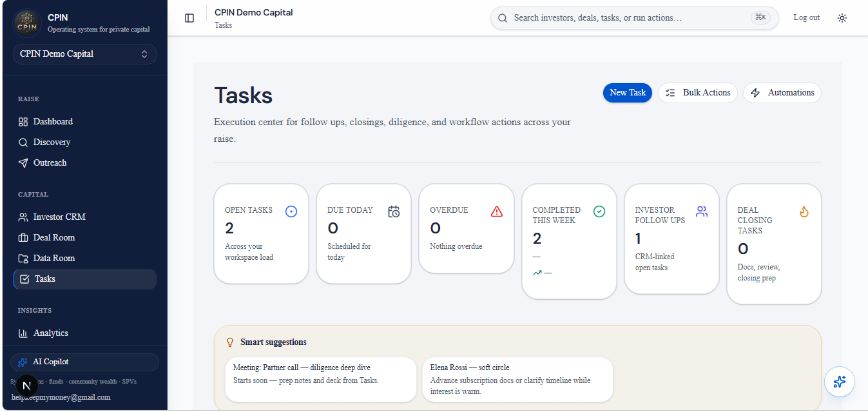
Task: Open the Data Room page
Action: coord(84,259)
